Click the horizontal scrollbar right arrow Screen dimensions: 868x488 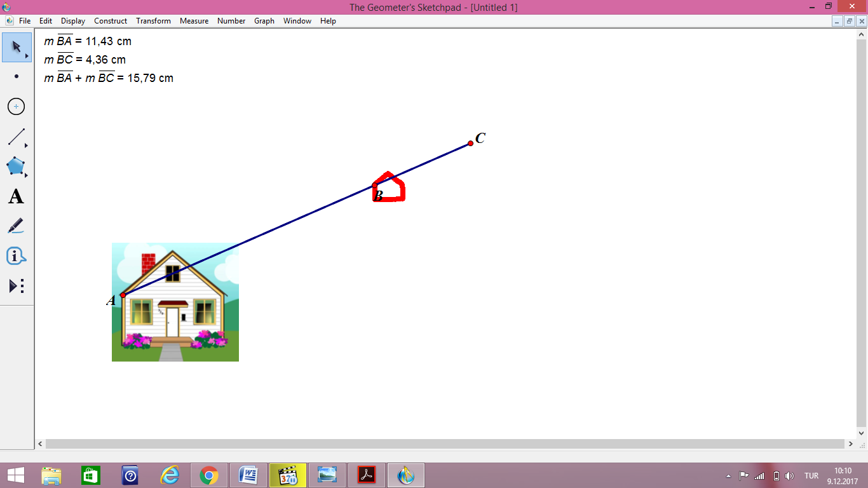[x=850, y=444]
